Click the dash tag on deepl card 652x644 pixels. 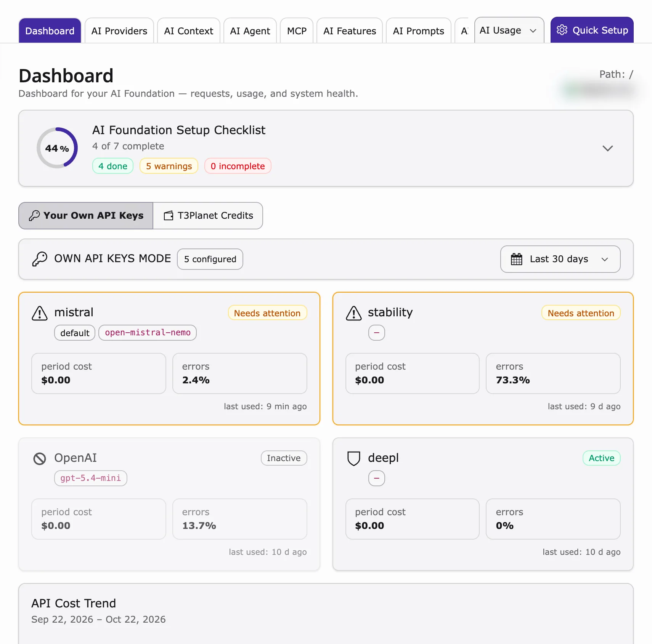pos(377,478)
